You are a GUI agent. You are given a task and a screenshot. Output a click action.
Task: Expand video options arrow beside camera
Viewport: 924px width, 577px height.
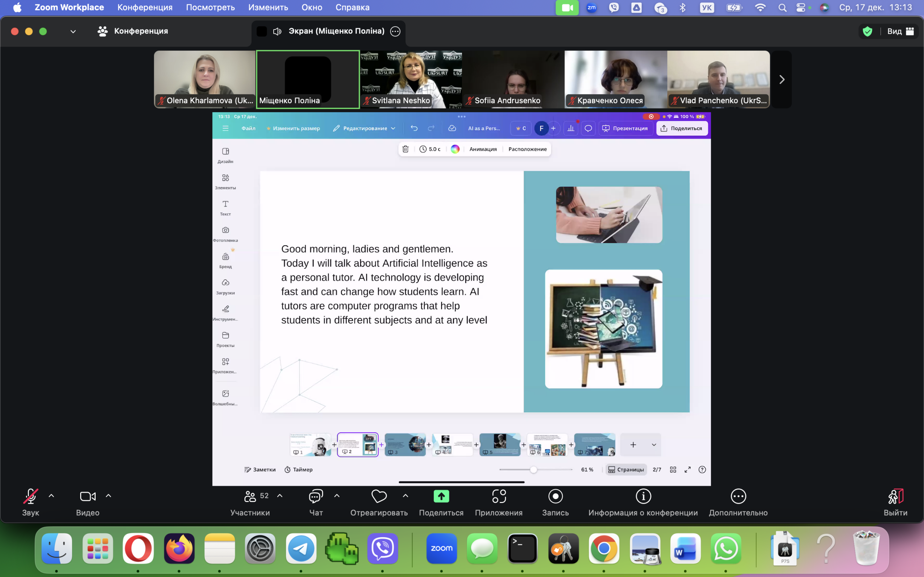[x=108, y=496]
